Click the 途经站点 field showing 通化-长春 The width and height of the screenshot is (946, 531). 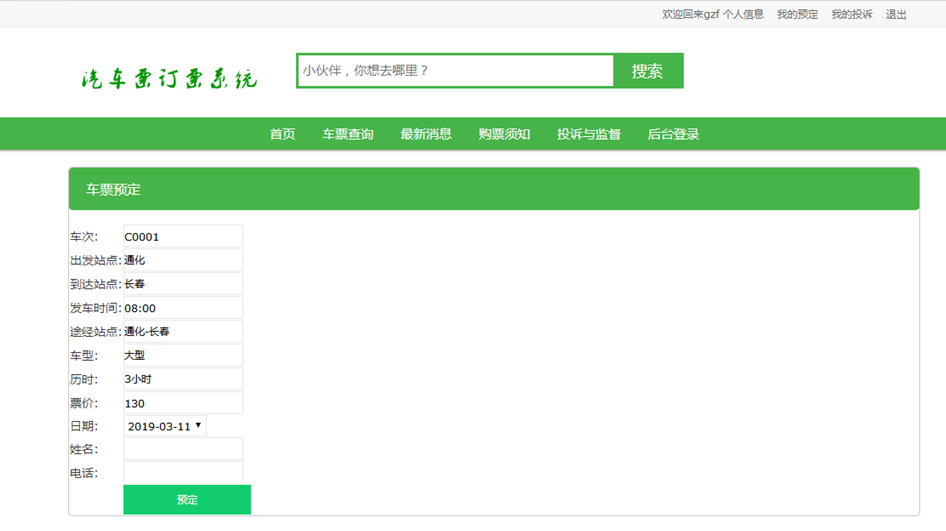(183, 331)
